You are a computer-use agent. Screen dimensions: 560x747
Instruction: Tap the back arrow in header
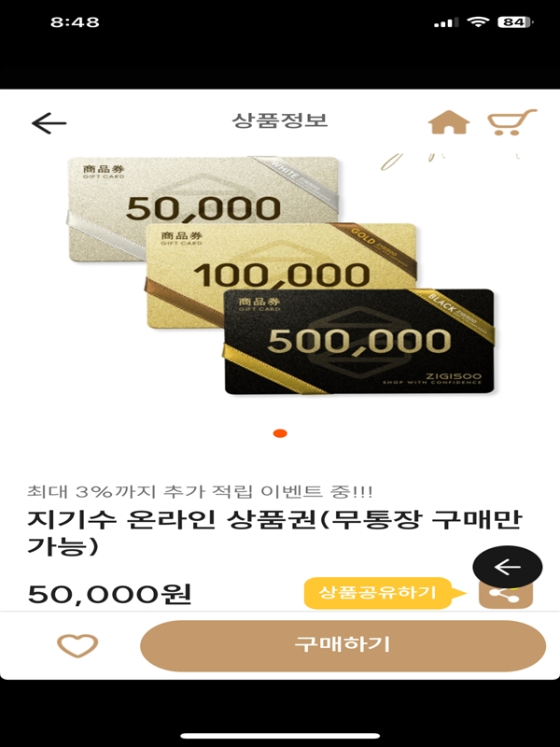tap(49, 123)
